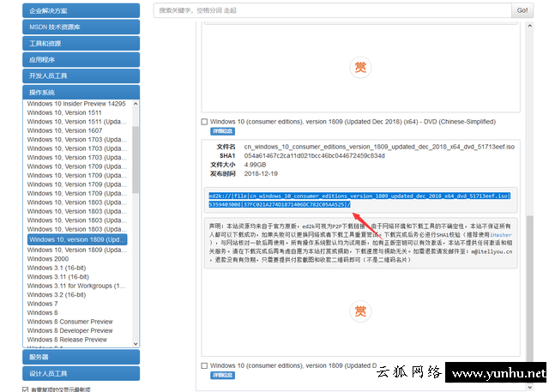The height and width of the screenshot is (392, 549).
Task: Expand the 开发人员工具 section
Action: click(81, 76)
